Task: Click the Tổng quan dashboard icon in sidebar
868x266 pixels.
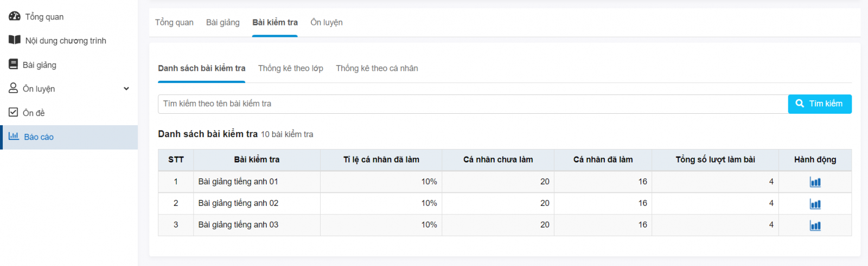Action: [15, 16]
